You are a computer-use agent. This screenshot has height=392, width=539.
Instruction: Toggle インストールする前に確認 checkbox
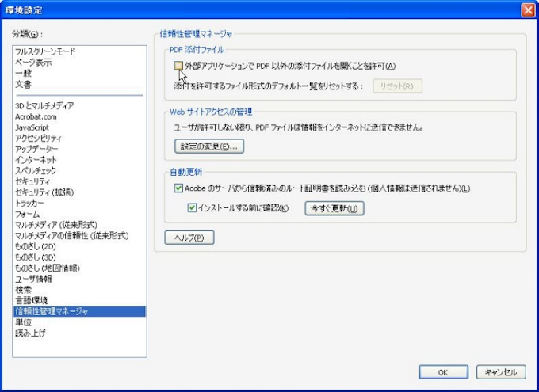192,208
